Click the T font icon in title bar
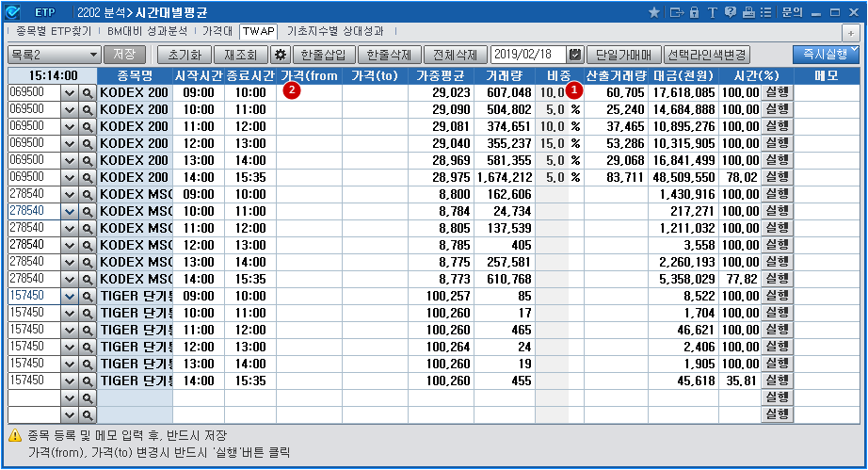The image size is (868, 470). click(712, 12)
